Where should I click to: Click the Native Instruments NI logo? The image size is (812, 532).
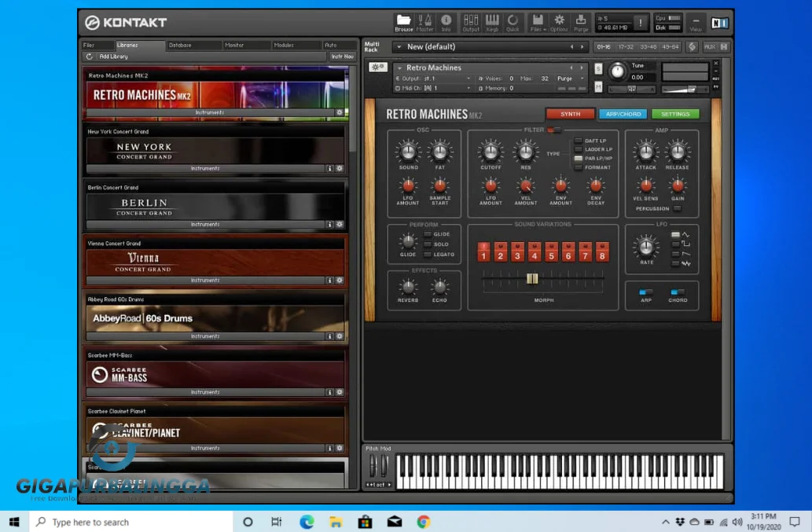click(x=719, y=23)
